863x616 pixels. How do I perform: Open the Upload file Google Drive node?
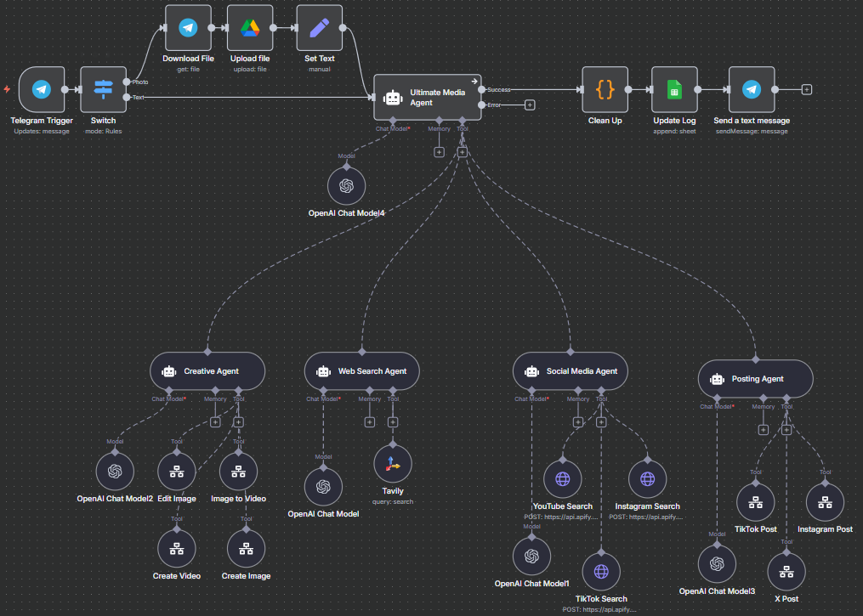point(249,27)
